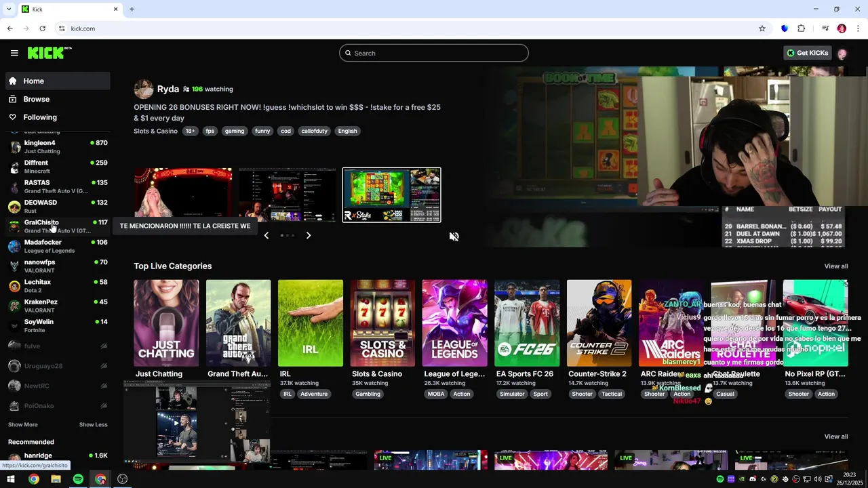Open RASTAS channel in sidebar
Screen dimensions: 868x488
(58, 186)
